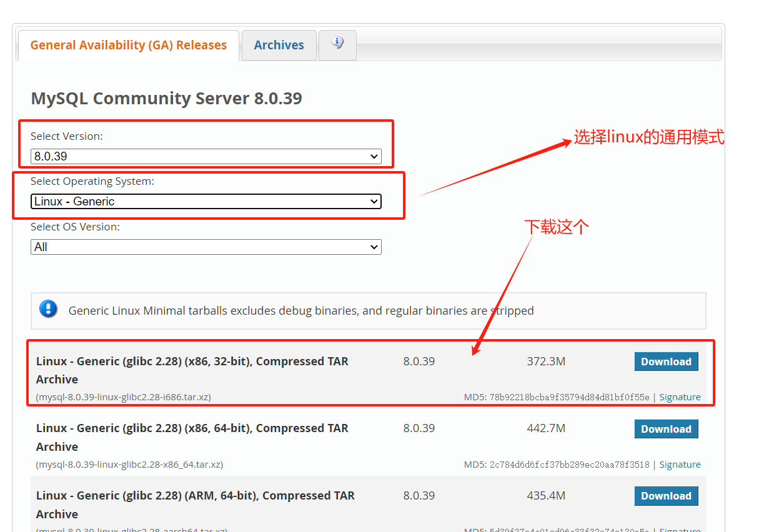This screenshot has height=532, width=784.
Task: Click the 372.3M file size
Action: (x=546, y=362)
